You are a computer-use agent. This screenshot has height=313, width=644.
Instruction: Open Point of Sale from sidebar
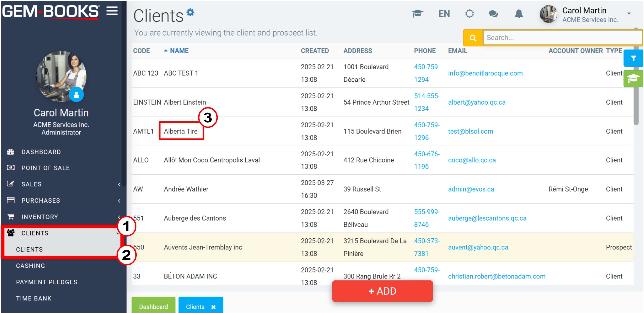[x=45, y=168]
